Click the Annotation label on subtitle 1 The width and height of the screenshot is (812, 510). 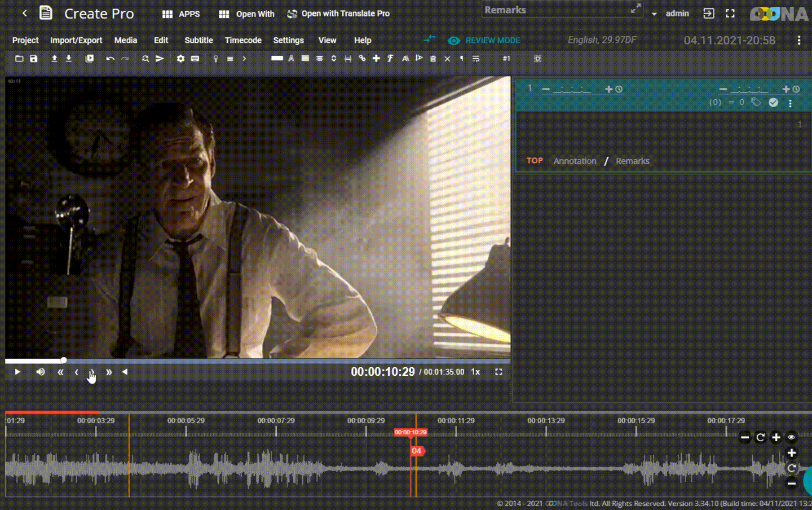click(x=574, y=161)
